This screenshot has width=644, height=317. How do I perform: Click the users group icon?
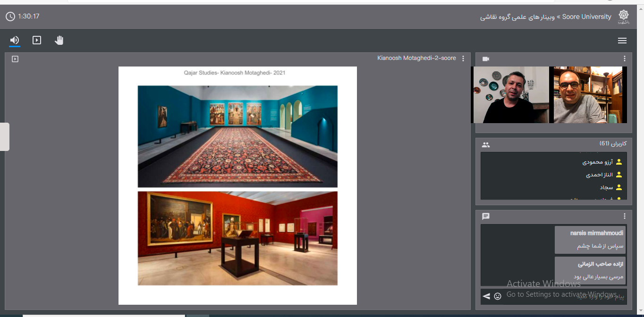tap(486, 145)
